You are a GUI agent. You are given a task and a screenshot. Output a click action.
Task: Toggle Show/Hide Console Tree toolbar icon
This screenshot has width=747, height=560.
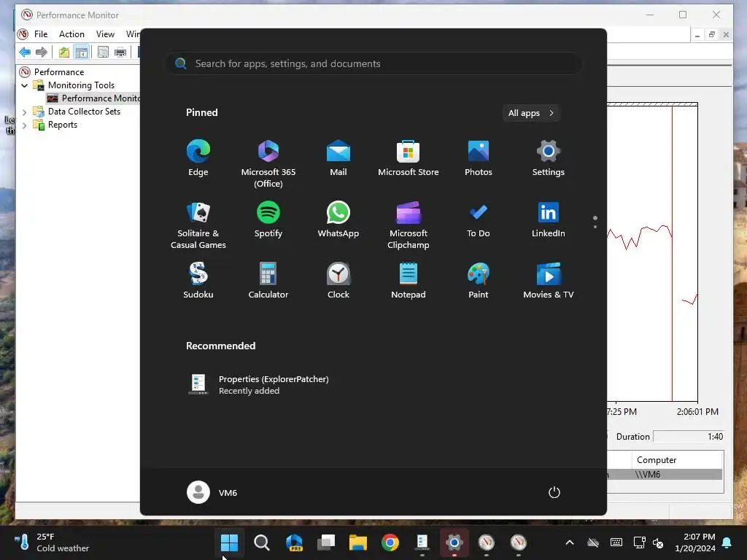(x=82, y=52)
